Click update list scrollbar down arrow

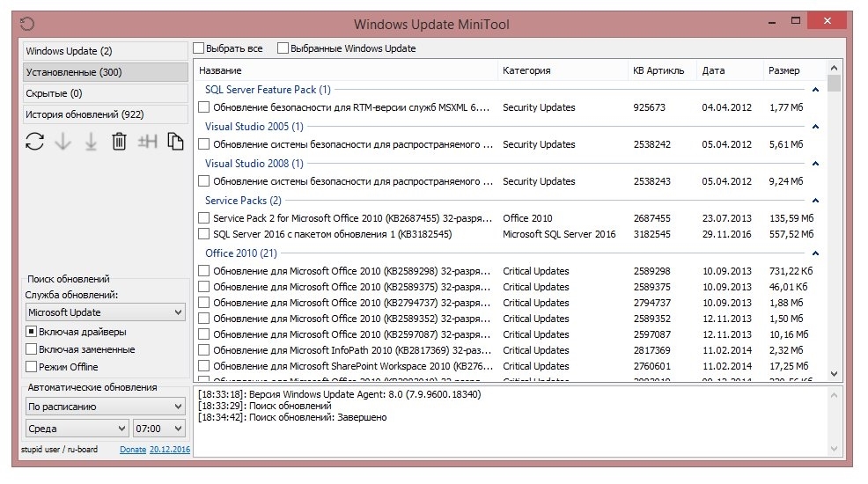point(835,375)
